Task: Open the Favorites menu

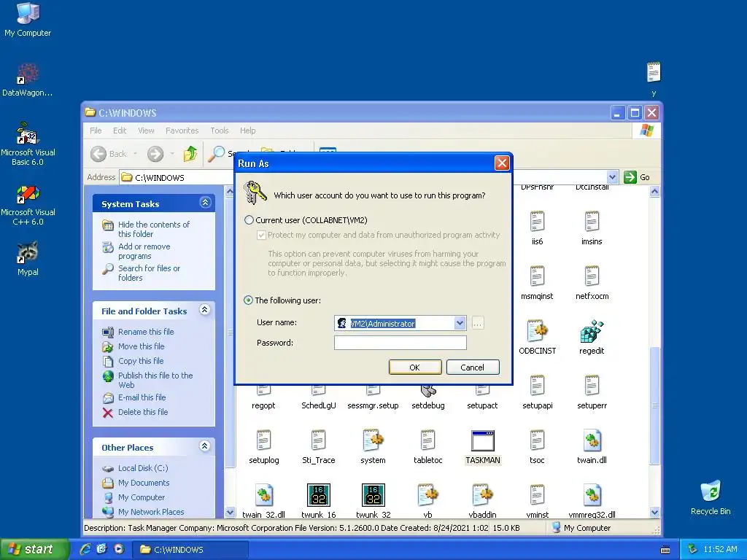Action: point(182,131)
